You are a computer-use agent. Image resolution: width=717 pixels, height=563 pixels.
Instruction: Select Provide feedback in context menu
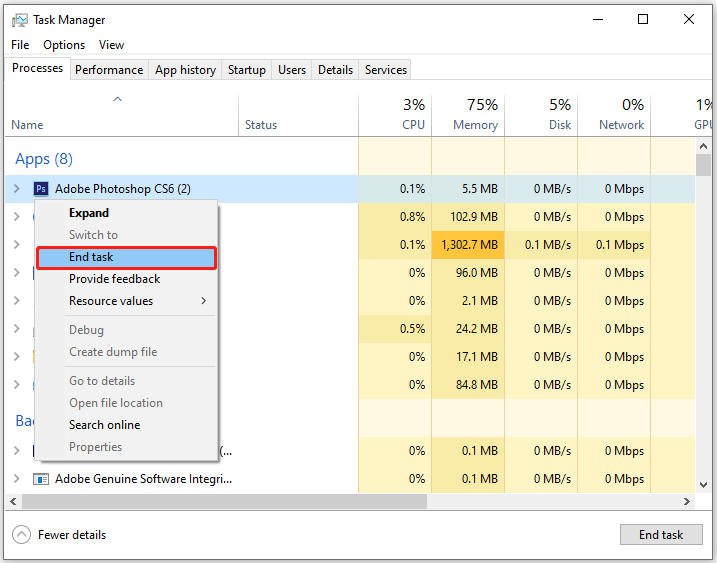pos(114,279)
